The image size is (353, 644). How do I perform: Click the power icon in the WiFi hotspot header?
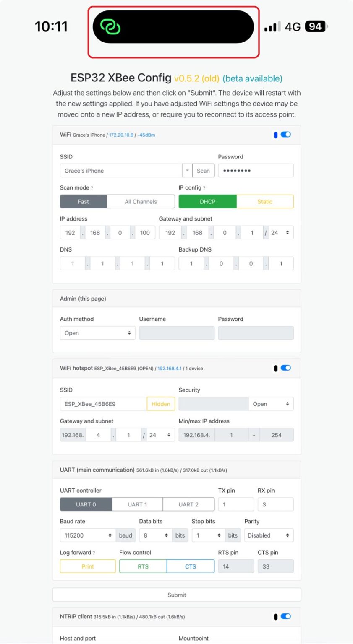[x=275, y=368]
